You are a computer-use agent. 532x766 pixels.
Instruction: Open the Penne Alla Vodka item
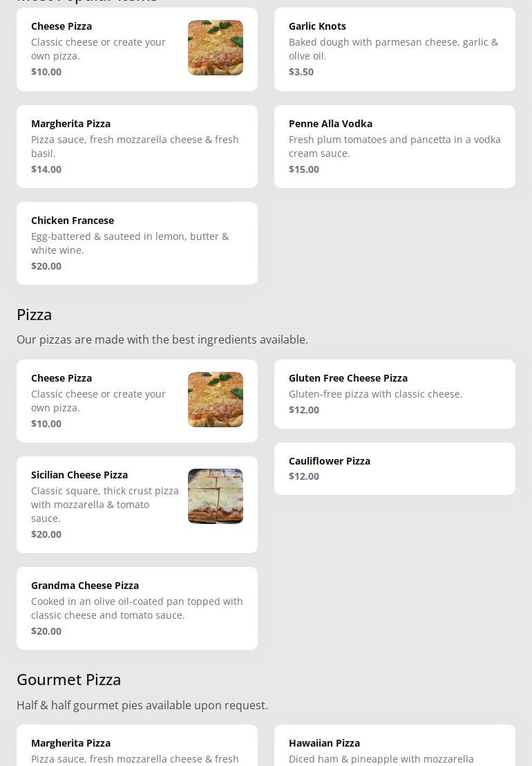tap(394, 146)
